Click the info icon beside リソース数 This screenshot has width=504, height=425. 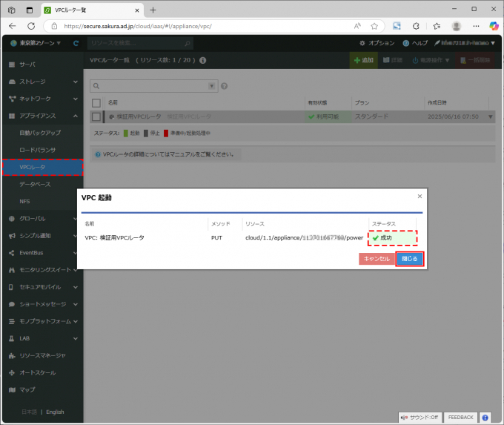203,60
